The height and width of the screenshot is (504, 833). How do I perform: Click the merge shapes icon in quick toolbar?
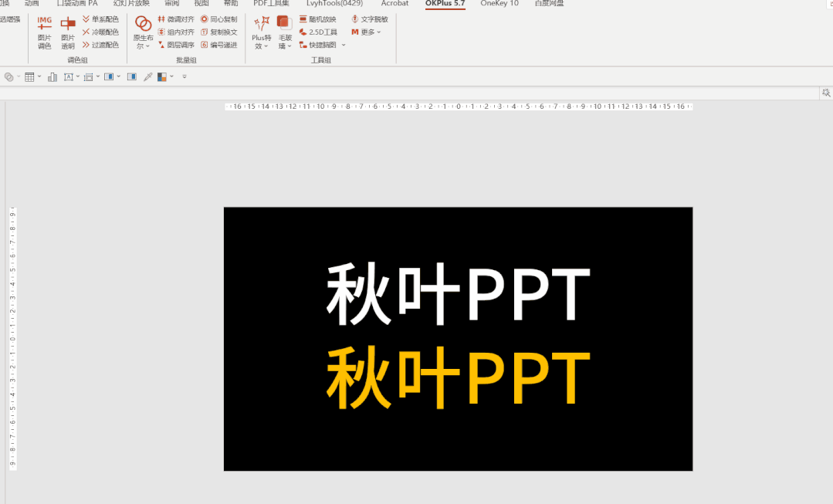point(9,77)
